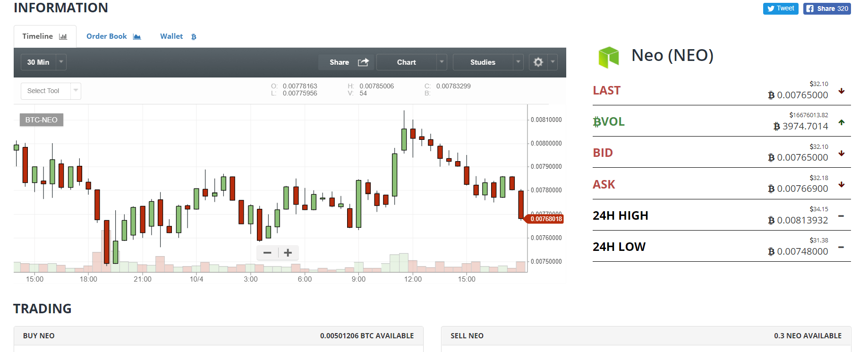This screenshot has height=352, width=868.
Task: Switch to the Order Book tab
Action: 113,36
